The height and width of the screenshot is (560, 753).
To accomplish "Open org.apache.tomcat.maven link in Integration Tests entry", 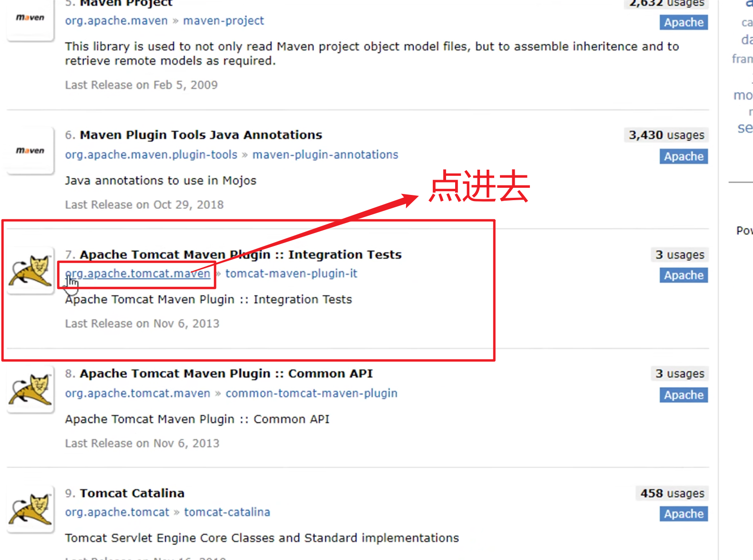I will click(x=138, y=274).
